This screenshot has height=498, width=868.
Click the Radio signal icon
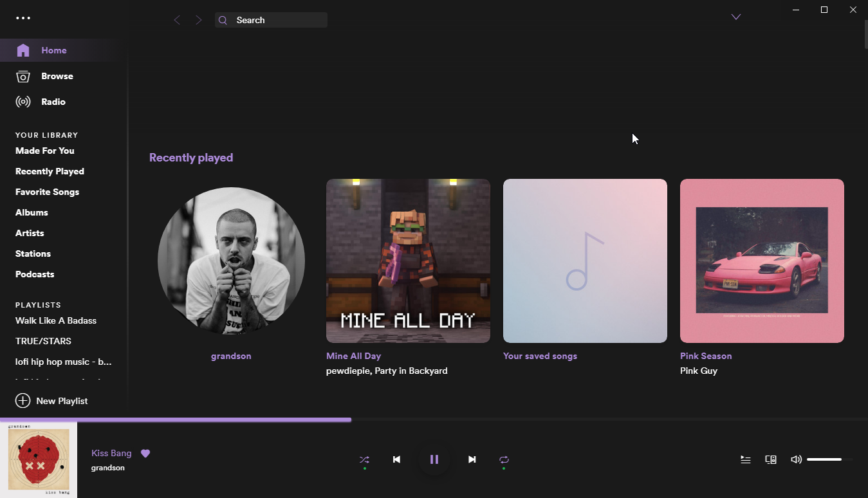pos(23,102)
